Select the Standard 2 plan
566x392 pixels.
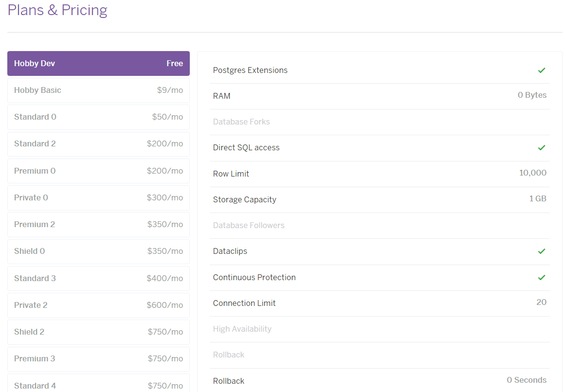[x=98, y=143]
